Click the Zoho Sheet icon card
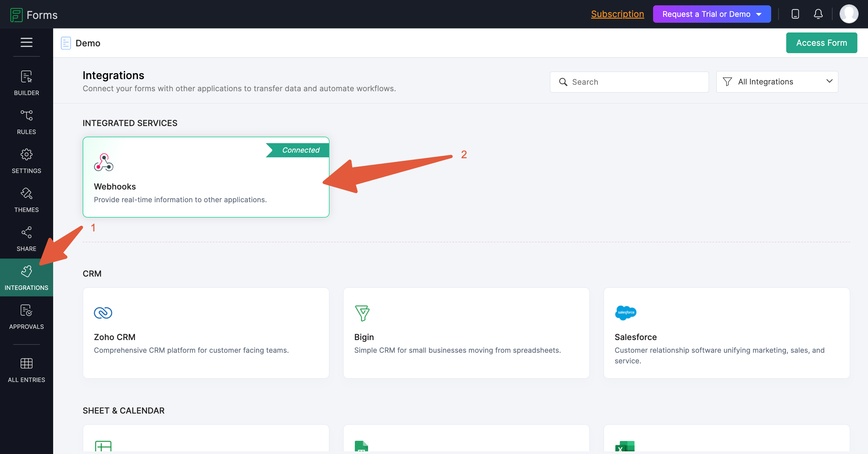 tap(206, 439)
